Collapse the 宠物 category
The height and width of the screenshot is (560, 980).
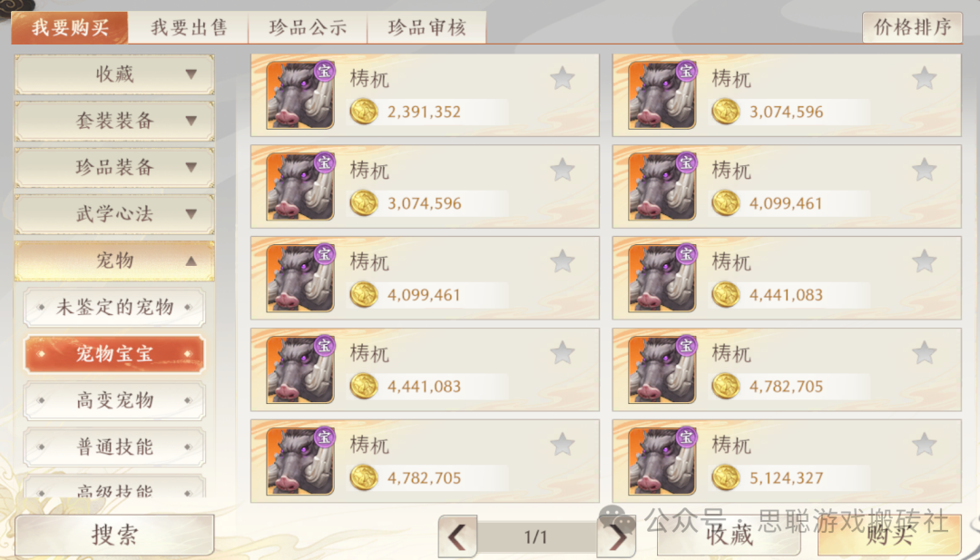click(x=114, y=260)
